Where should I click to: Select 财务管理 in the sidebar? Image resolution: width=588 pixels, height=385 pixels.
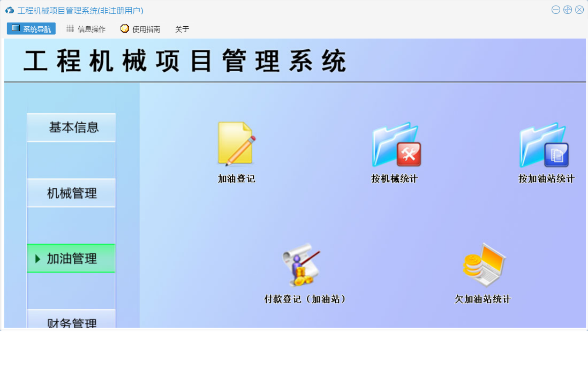coord(71,319)
